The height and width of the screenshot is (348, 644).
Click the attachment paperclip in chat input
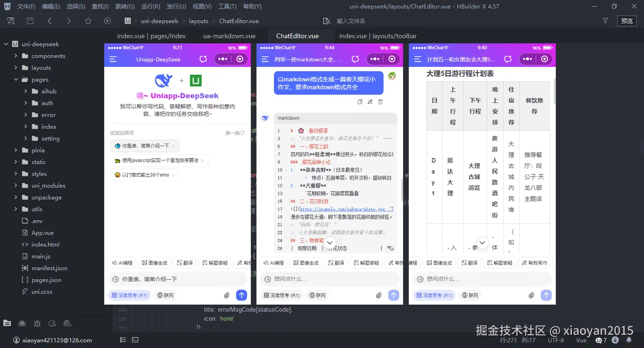[226, 295]
